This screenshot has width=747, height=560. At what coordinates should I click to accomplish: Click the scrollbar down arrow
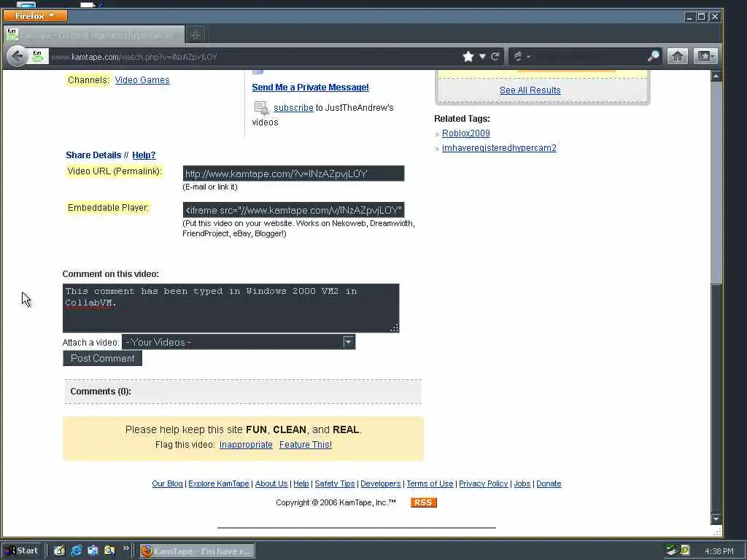click(716, 518)
